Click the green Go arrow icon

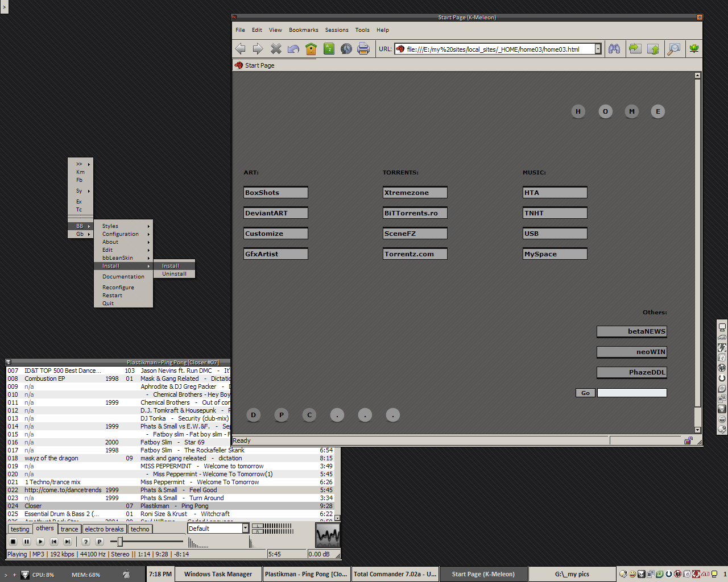(x=635, y=49)
